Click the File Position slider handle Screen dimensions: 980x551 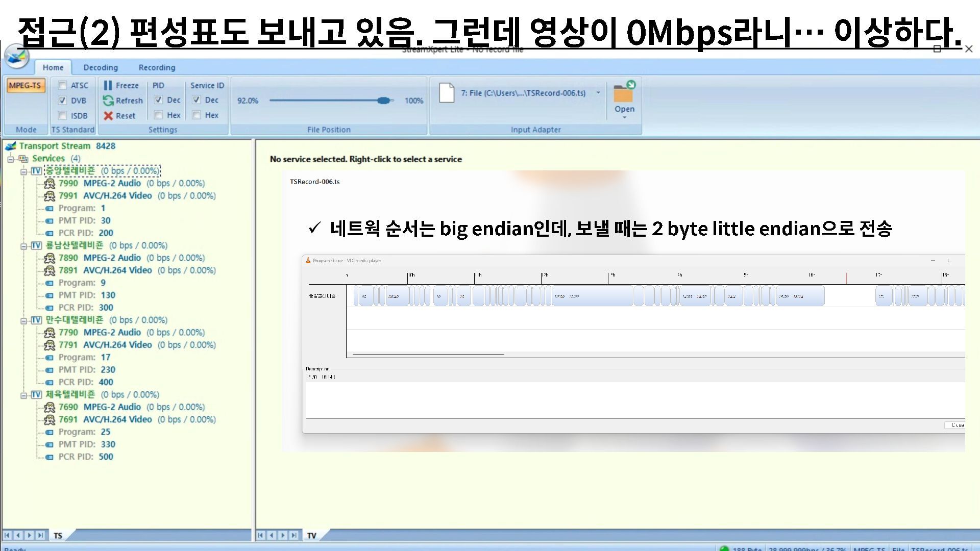click(x=383, y=101)
